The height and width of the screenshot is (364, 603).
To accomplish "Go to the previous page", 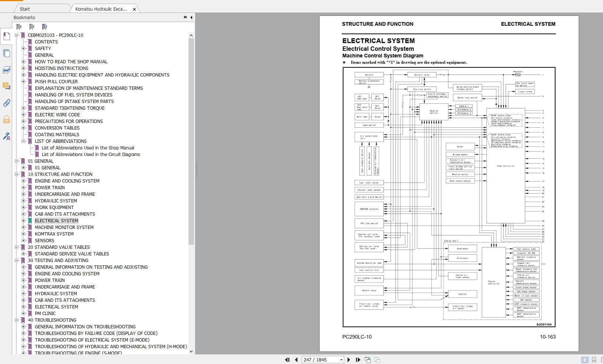I will (x=296, y=360).
